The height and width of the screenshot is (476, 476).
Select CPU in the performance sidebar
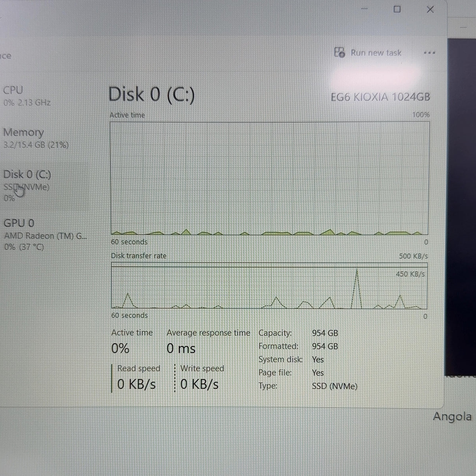27,96
